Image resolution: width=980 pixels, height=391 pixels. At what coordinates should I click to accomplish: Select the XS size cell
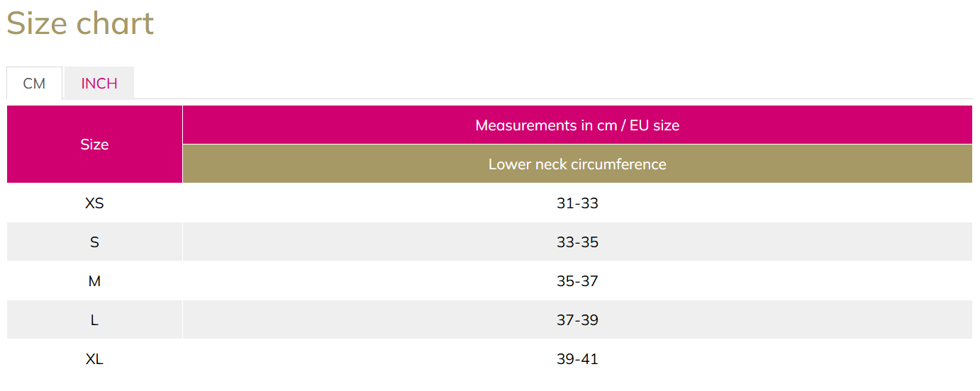tap(94, 203)
